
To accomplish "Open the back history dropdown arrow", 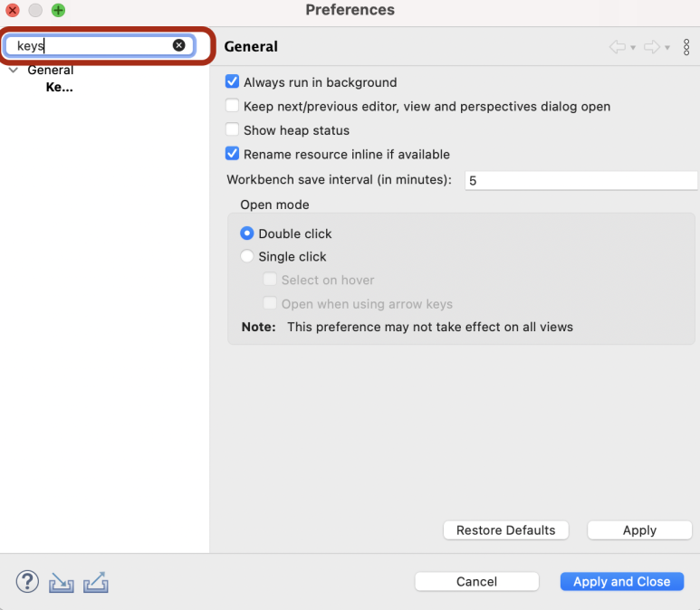I will point(633,47).
